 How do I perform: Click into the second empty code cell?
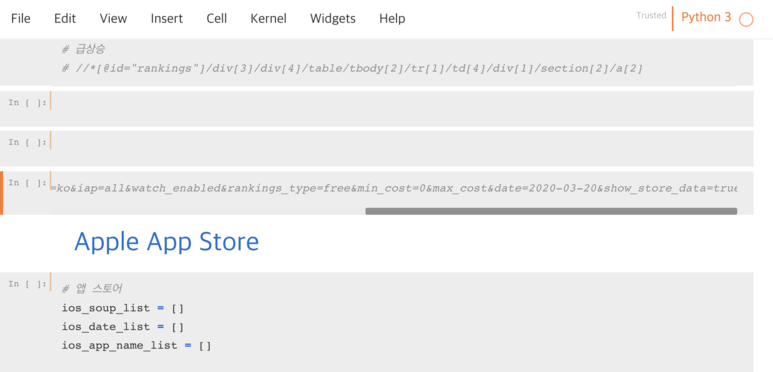pos(402,148)
